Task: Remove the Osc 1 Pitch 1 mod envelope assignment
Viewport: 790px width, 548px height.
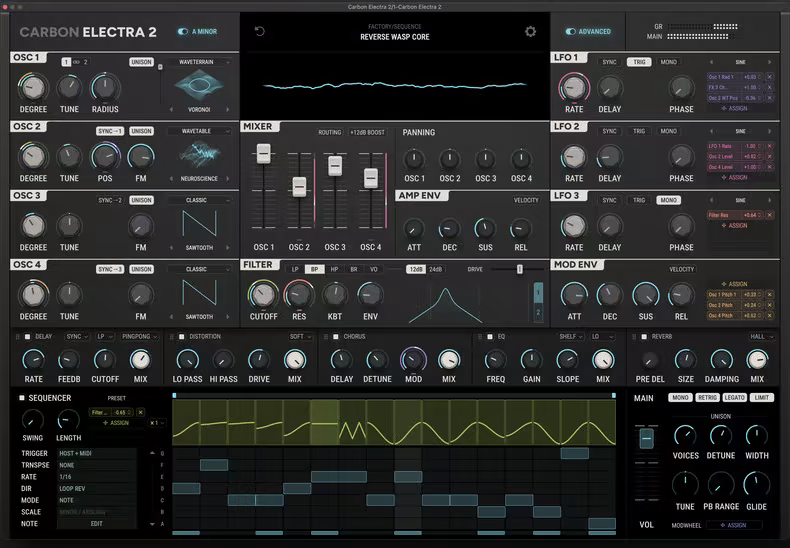Action: [x=769, y=295]
